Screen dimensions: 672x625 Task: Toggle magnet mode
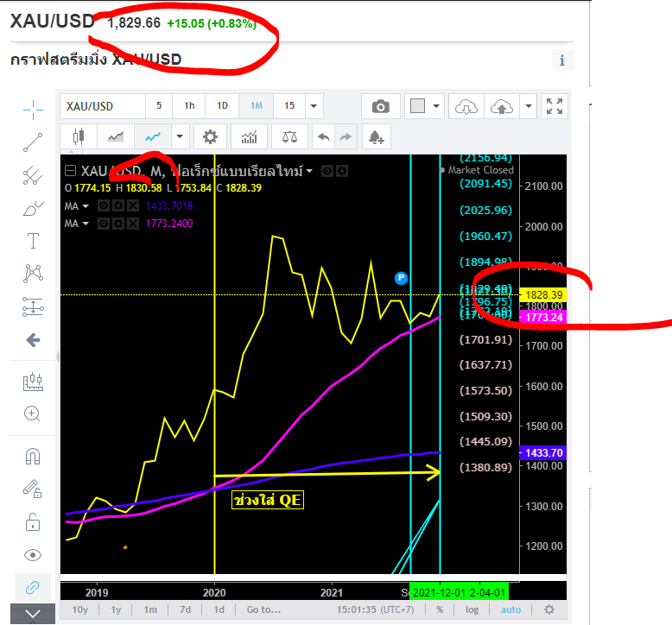pyautogui.click(x=33, y=456)
